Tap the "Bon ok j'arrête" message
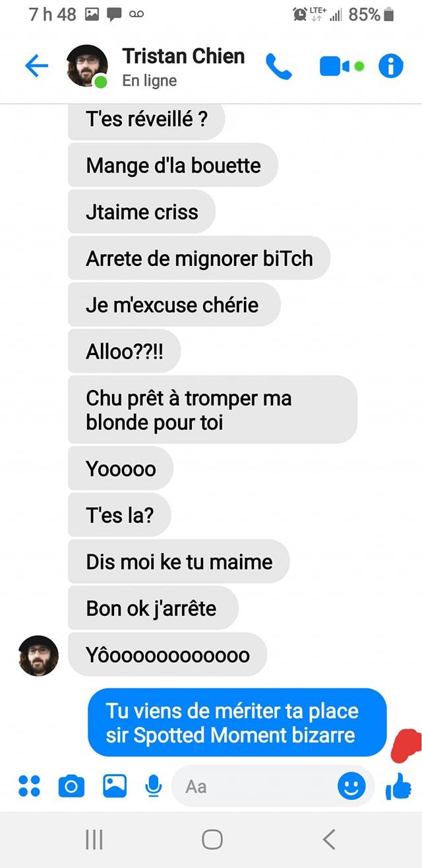Image resolution: width=422 pixels, height=868 pixels. coord(153,608)
